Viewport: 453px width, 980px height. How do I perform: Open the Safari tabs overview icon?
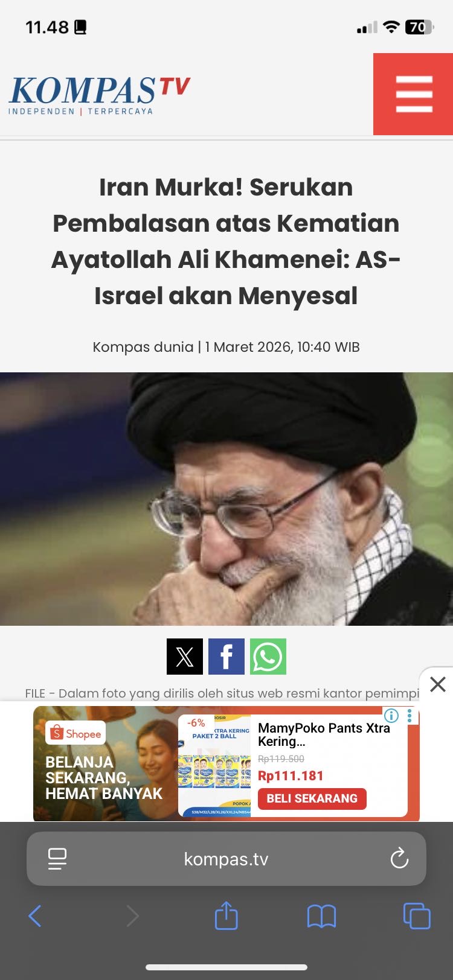coord(417,916)
